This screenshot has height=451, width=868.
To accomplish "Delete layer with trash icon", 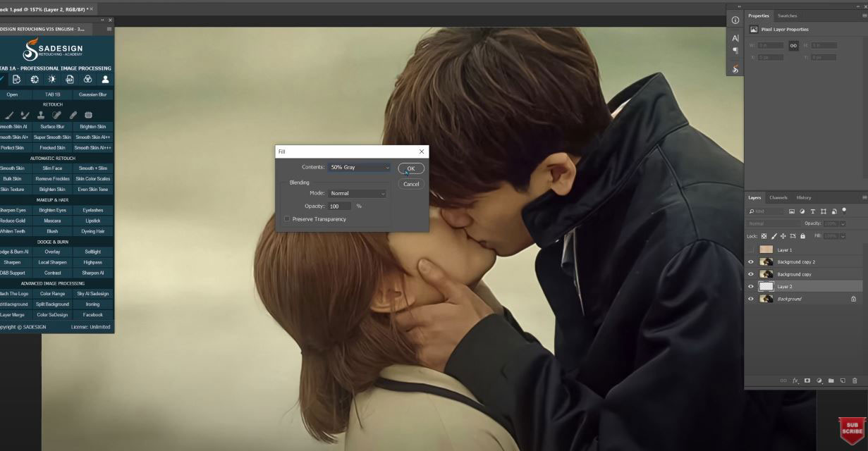I will [855, 381].
